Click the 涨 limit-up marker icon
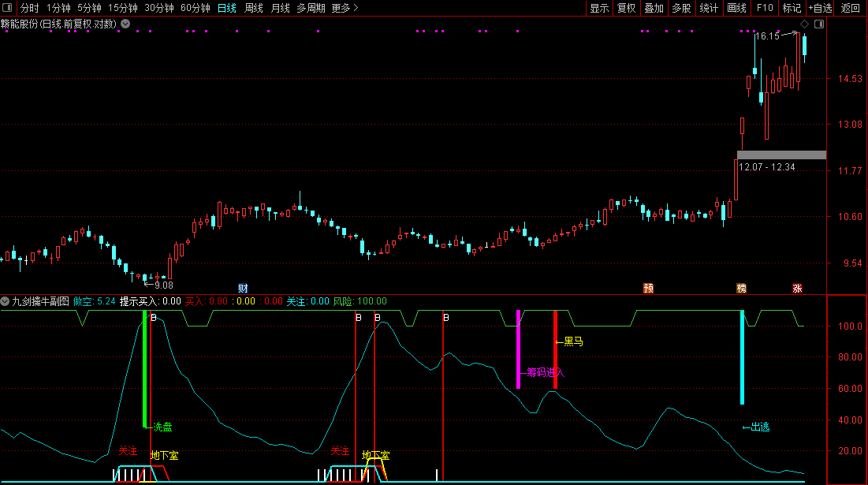Viewport: 868px width, 485px height. click(x=797, y=288)
